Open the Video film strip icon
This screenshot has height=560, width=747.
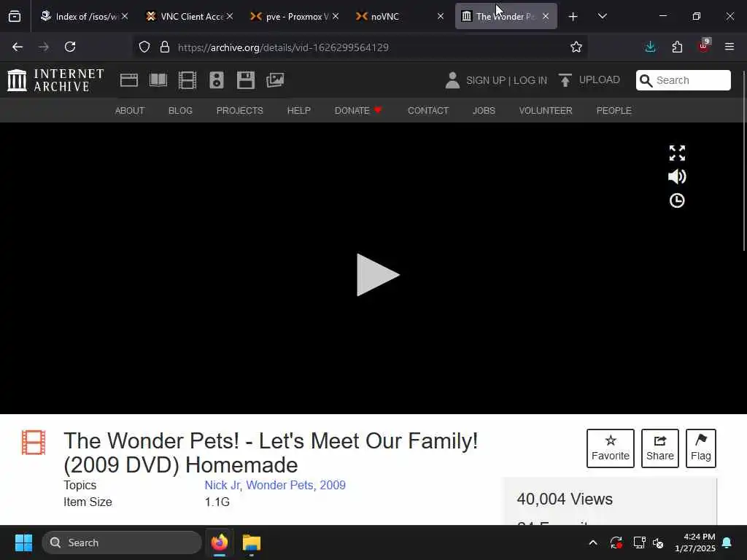point(187,80)
